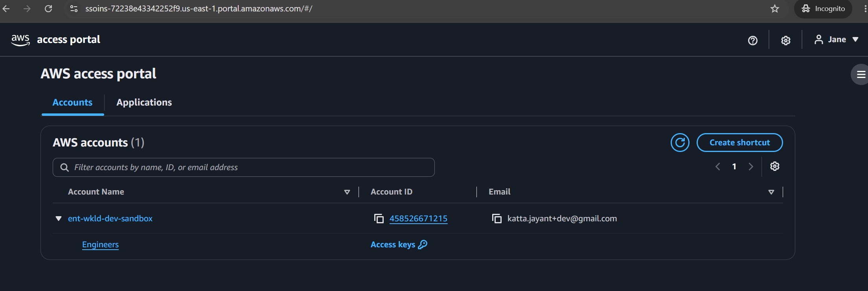This screenshot has height=291, width=868.
Task: Open the Engineers permission set
Action: point(100,245)
